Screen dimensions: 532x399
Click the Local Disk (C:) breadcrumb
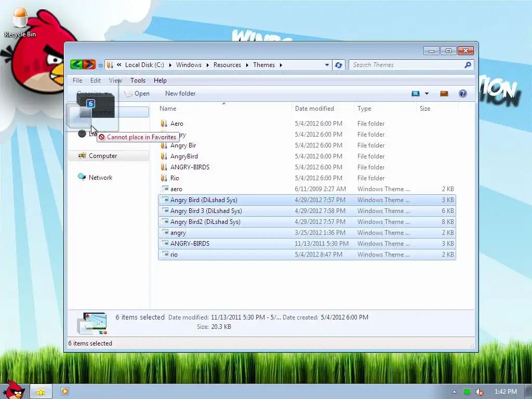click(144, 65)
